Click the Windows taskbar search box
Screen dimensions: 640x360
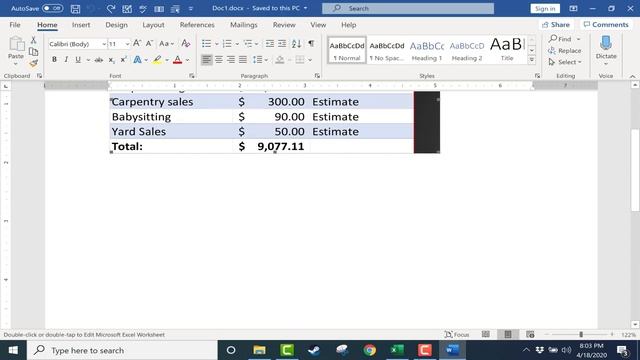pyautogui.click(x=122, y=350)
